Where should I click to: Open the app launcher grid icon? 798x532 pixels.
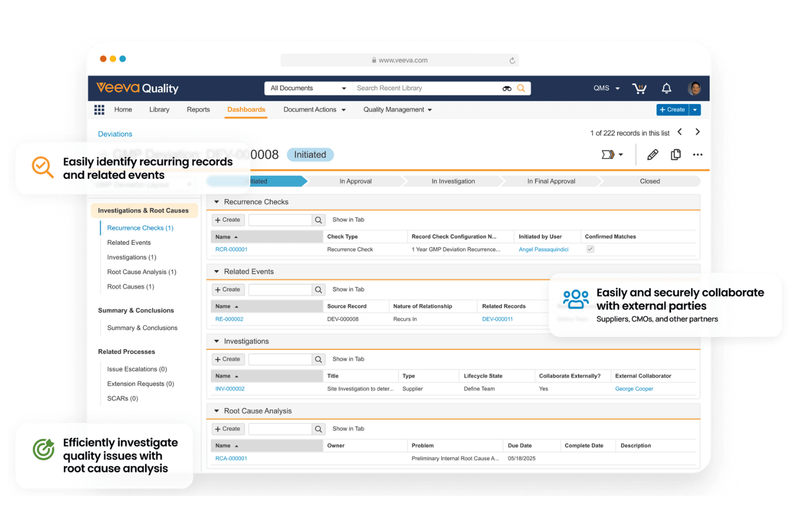[99, 109]
